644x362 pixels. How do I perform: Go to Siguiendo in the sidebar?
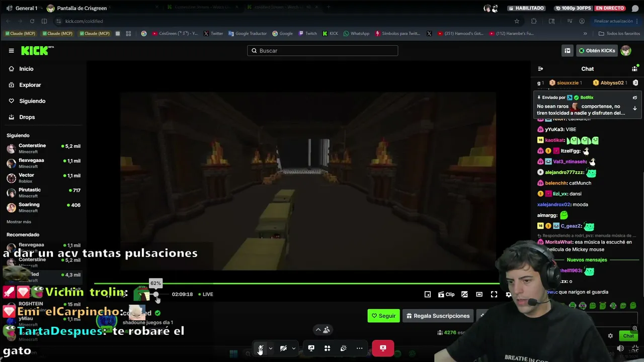coord(27,101)
